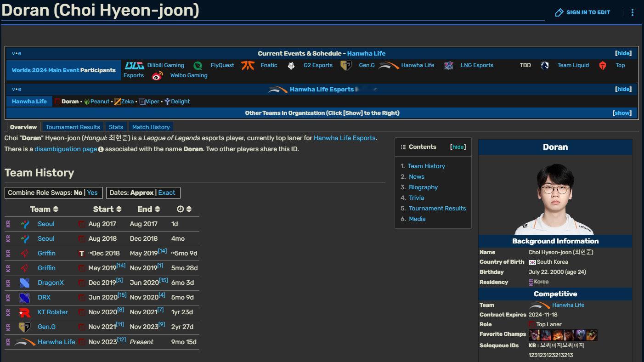The image size is (644, 362).
Task: Click the Seoul logo in Aug 2017 row
Action: [25, 224]
